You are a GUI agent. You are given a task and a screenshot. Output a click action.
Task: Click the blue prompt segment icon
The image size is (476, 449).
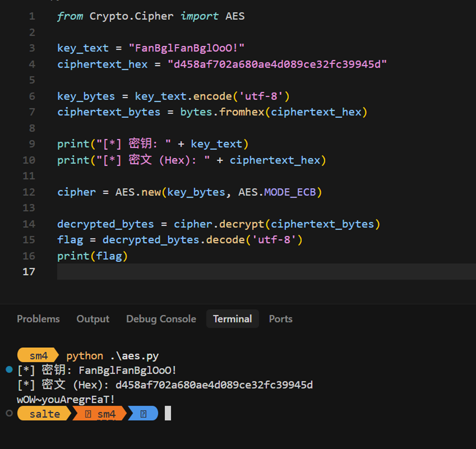pos(143,414)
